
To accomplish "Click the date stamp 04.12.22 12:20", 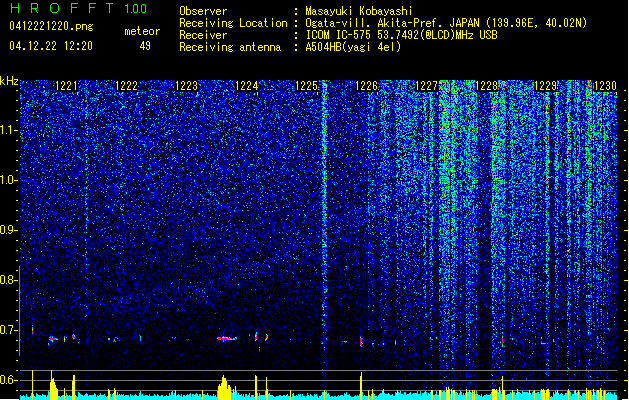I will click(51, 46).
